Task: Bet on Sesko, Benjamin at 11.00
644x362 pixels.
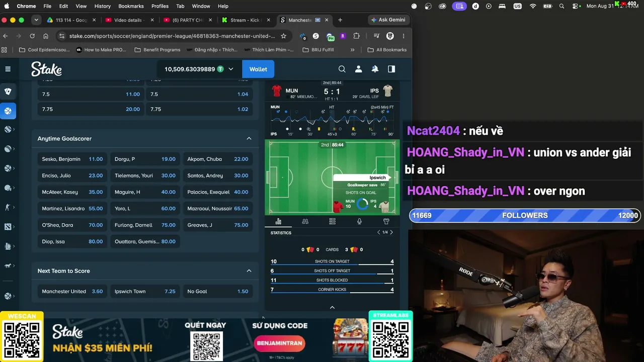Action: click(72, 159)
